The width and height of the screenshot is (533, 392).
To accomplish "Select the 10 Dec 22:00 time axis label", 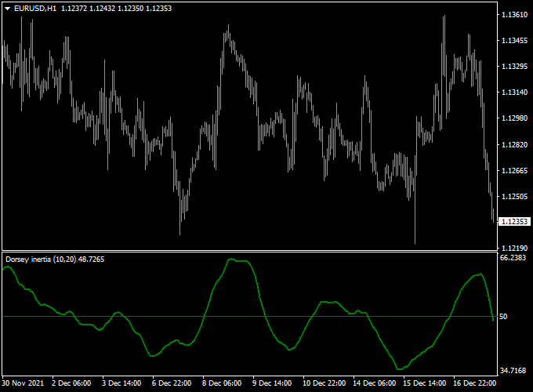I will coord(325,383).
